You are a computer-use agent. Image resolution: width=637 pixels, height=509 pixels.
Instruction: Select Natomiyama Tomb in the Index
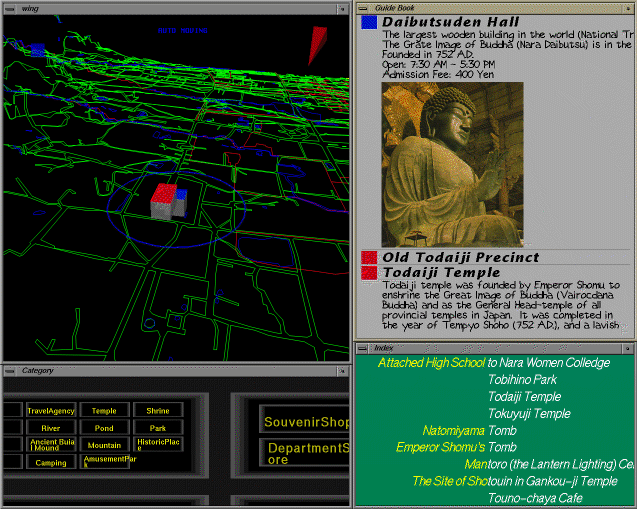[x=470, y=430]
